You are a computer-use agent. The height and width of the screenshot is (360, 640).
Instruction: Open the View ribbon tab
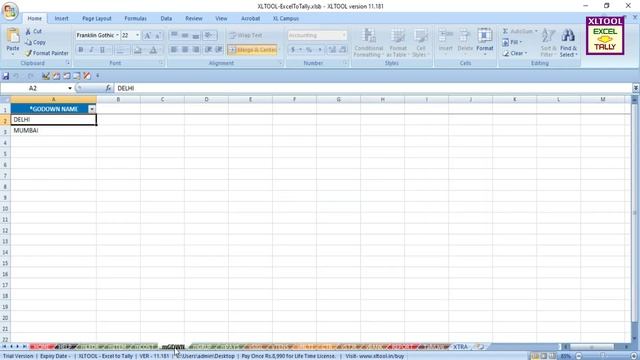(221, 18)
